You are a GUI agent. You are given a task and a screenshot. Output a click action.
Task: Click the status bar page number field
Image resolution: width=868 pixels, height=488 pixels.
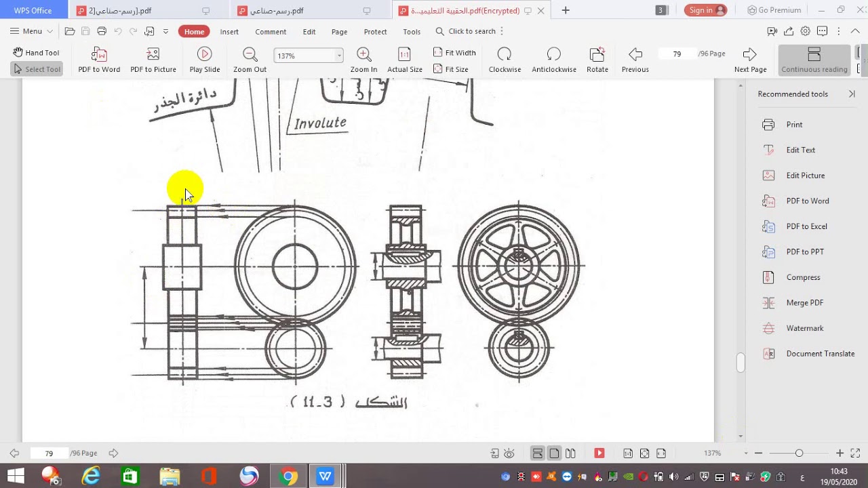tap(49, 453)
